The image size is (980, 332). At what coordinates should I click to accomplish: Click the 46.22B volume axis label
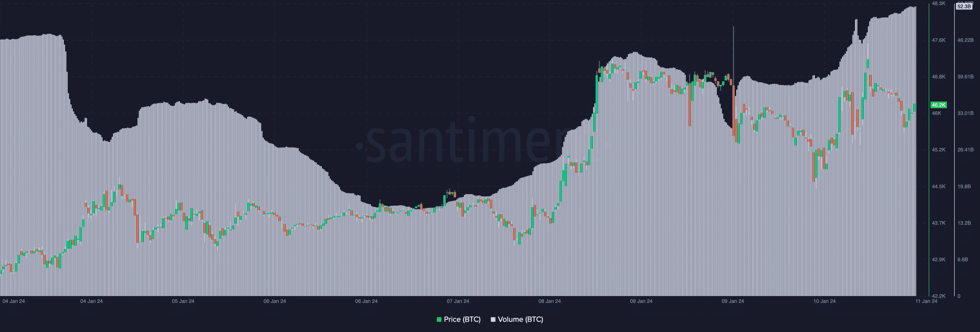click(965, 40)
